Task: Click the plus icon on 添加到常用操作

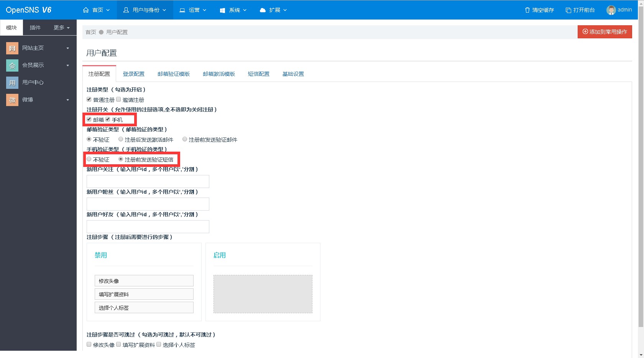Action: click(x=585, y=32)
